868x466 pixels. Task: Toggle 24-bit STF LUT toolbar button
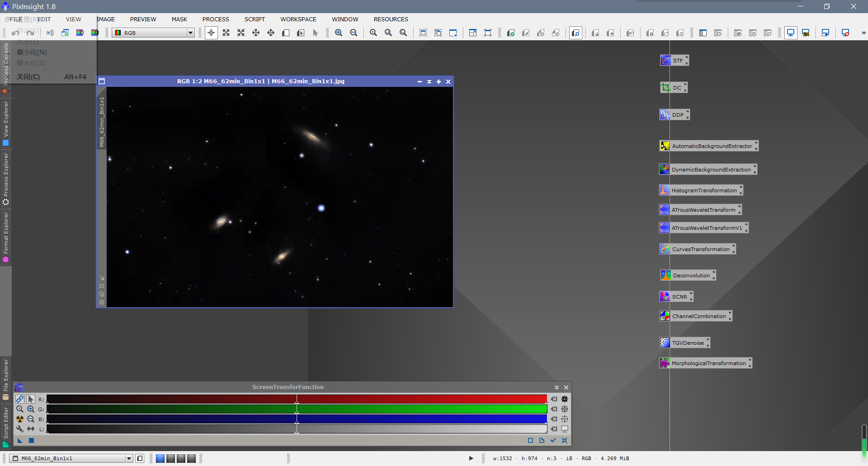click(806, 33)
